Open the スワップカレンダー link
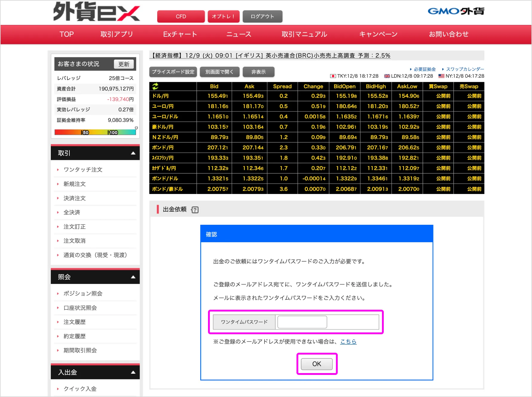The height and width of the screenshot is (397, 532). point(465,69)
